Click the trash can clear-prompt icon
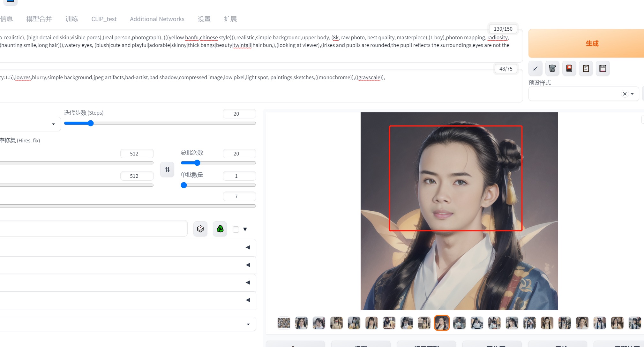The height and width of the screenshot is (347, 644). (552, 68)
